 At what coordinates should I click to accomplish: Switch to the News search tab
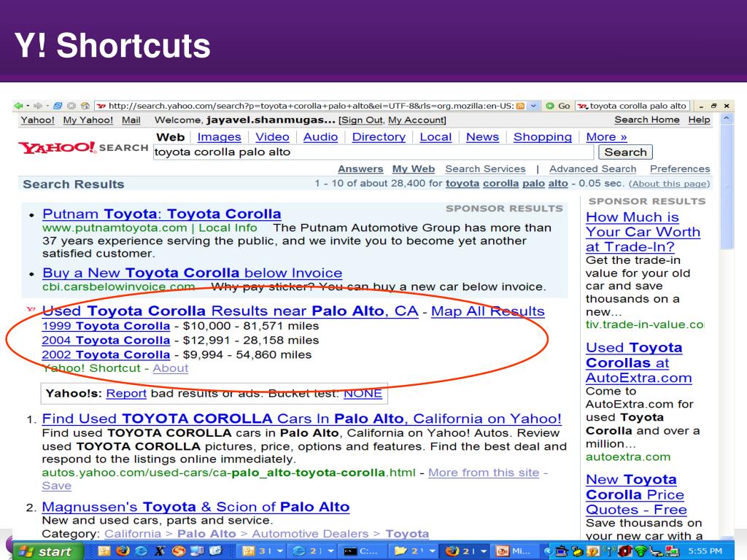pos(483,137)
